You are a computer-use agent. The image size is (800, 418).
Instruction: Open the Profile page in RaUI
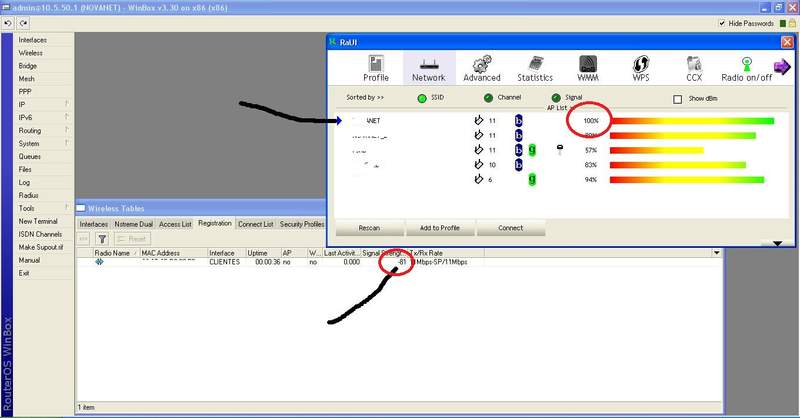(376, 68)
